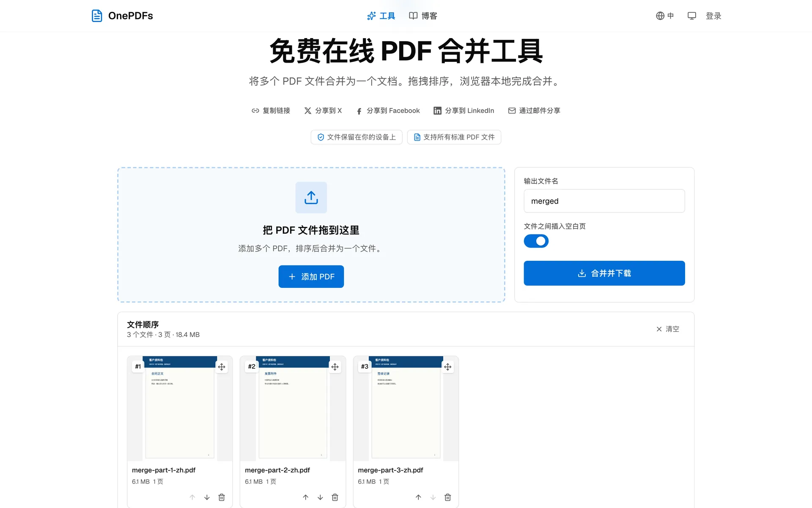The height and width of the screenshot is (508, 812).
Task: Share to Facebook
Action: (388, 110)
